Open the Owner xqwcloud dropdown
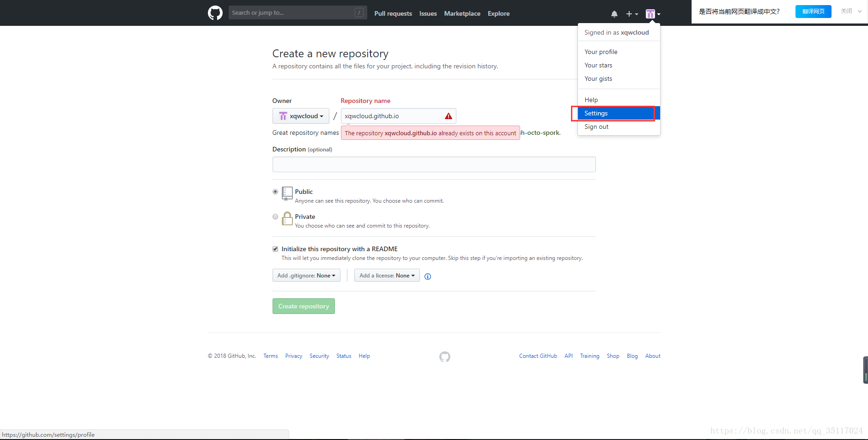The width and height of the screenshot is (868, 440). click(301, 116)
